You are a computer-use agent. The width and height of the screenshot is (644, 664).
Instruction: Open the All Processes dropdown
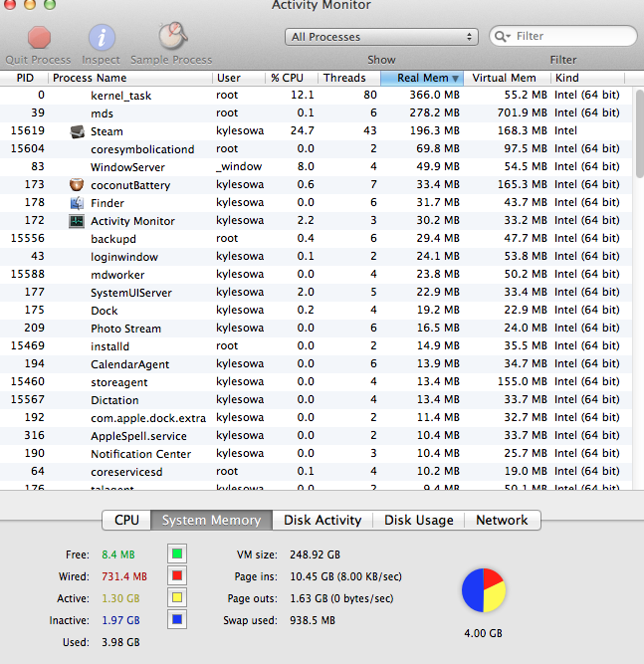point(381,37)
